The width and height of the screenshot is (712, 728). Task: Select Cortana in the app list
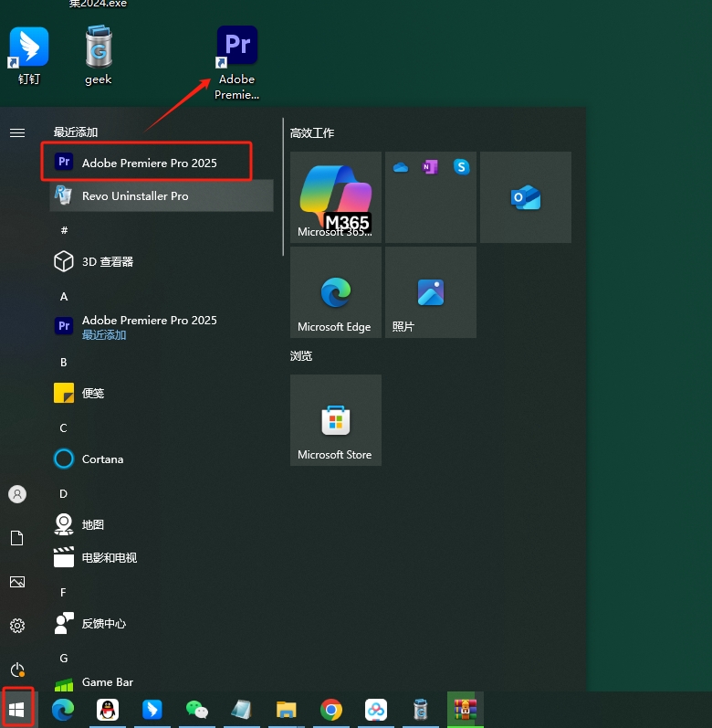pos(102,459)
